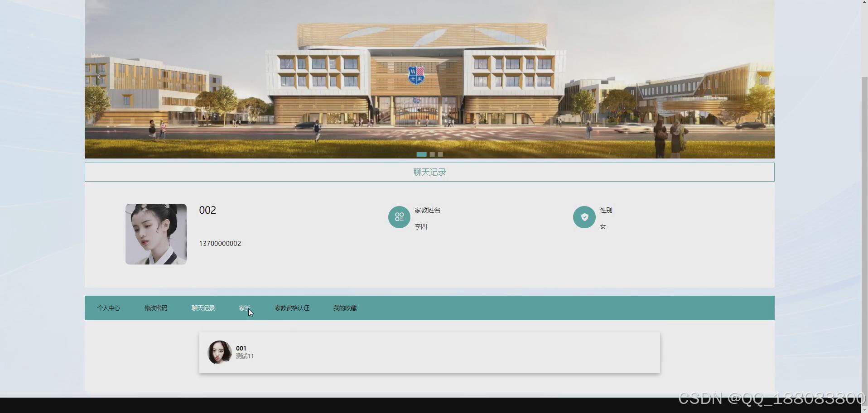
Task: Click the school building banner image
Action: pos(429,79)
